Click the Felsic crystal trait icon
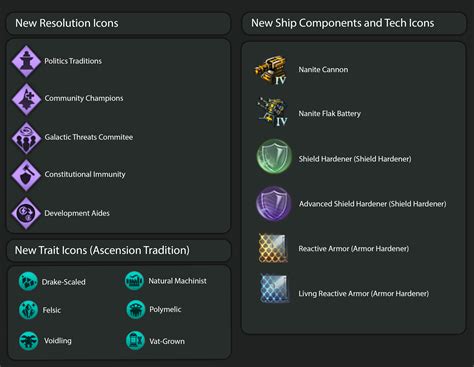Viewport: 474px width, 367px height. click(x=28, y=310)
